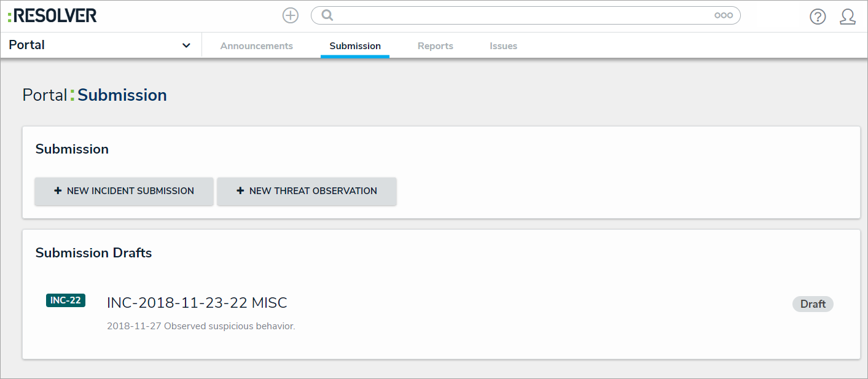Select description '2018-11-27 Observed suspicious behavior.'
868x379 pixels.
[x=201, y=326]
